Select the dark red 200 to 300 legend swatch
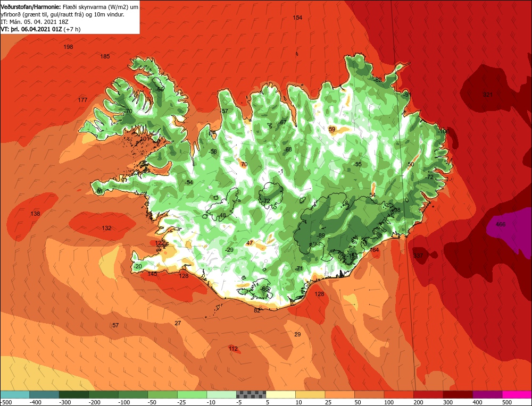 tap(428, 394)
